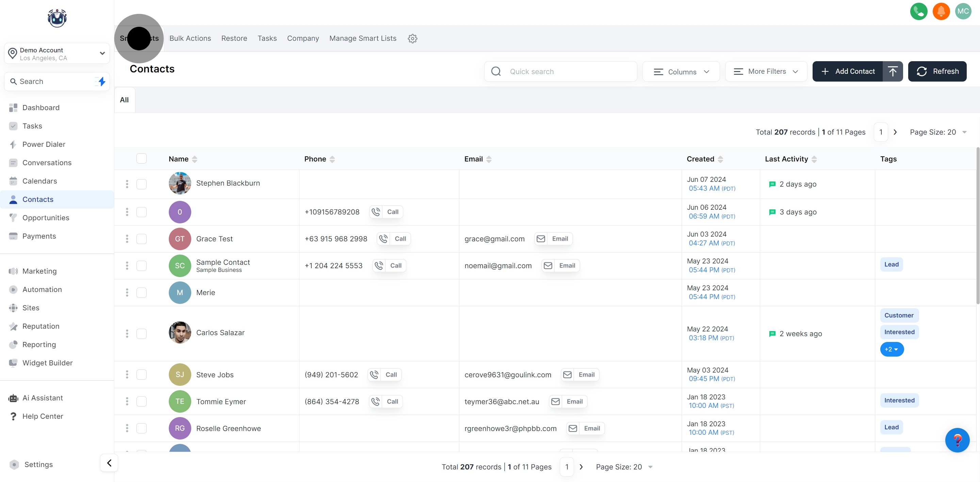The height and width of the screenshot is (482, 980).
Task: Tick the select-all checkbox in table header
Action: (142, 158)
